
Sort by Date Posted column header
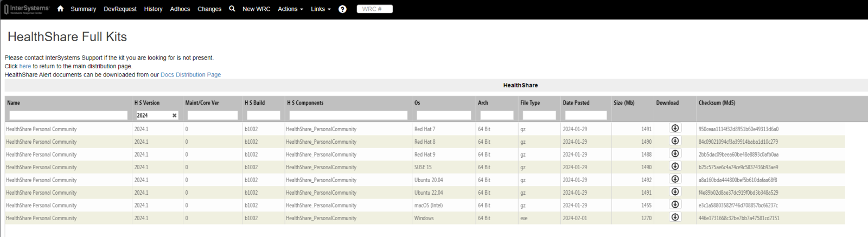click(x=576, y=103)
